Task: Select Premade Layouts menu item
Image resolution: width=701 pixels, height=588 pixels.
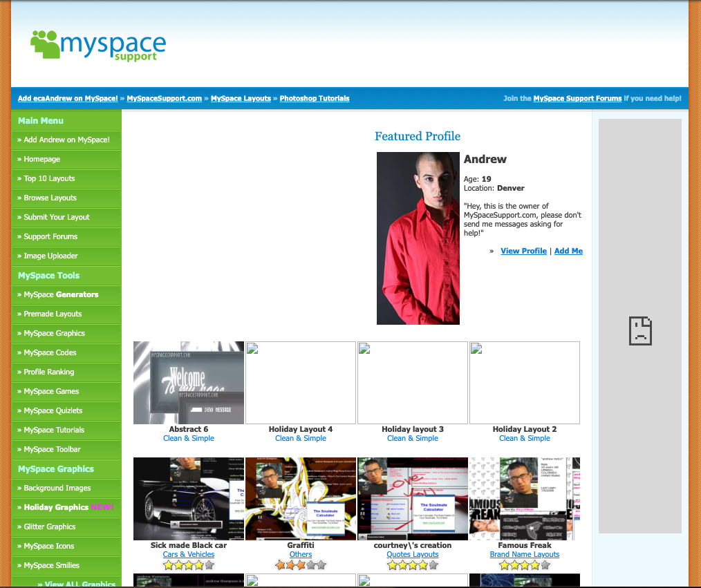Action: [66, 314]
